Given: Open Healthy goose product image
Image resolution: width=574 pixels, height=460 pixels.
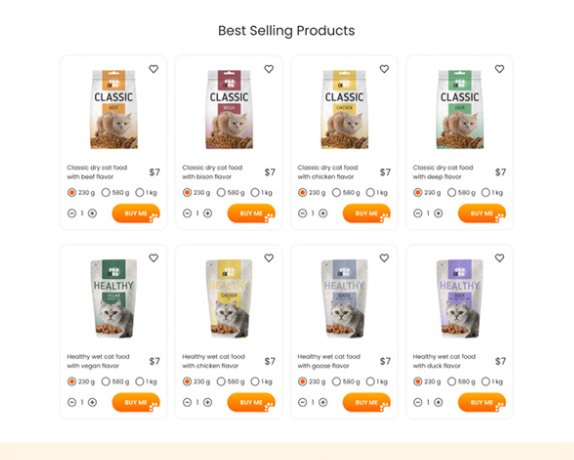Looking at the screenshot, I should 344,299.
